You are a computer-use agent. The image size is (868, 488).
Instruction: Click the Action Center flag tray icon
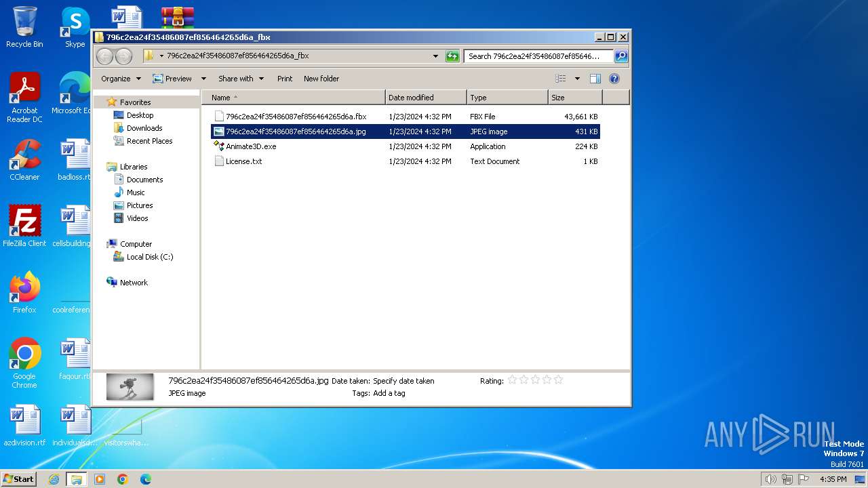[804, 479]
